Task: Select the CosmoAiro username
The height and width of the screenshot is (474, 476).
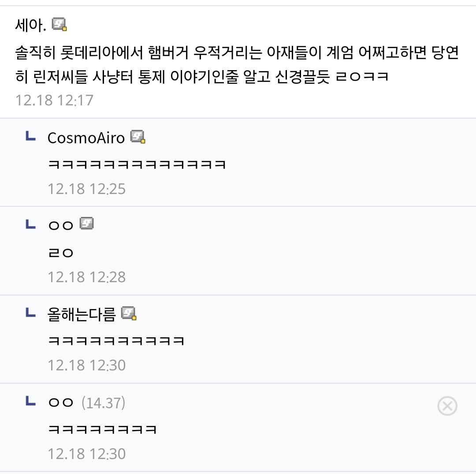Action: (x=86, y=138)
